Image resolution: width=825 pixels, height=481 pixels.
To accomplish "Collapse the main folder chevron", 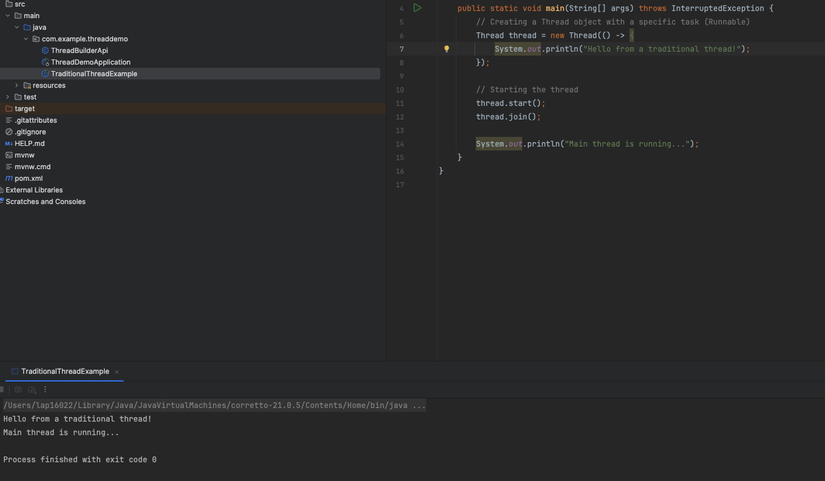I will [x=8, y=16].
